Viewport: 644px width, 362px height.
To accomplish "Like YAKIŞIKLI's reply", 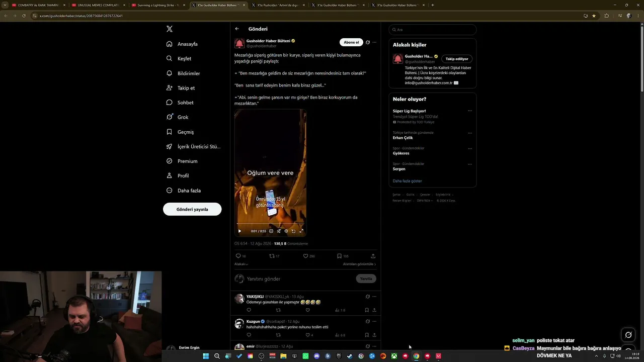I will pyautogui.click(x=308, y=310).
